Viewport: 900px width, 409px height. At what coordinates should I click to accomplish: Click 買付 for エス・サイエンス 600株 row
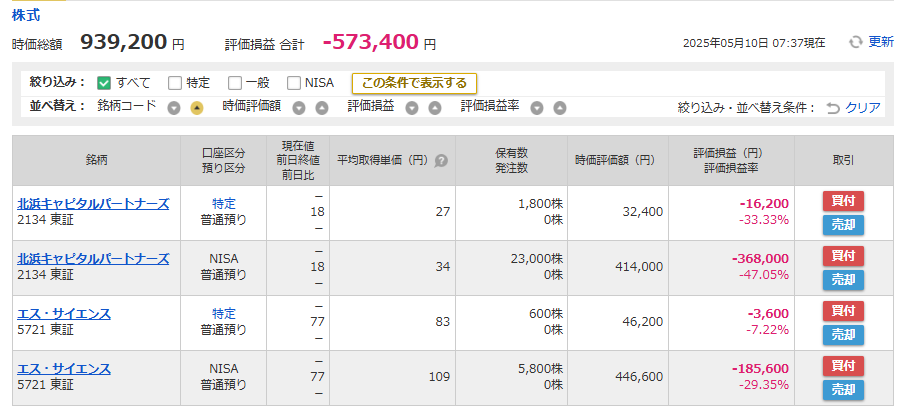pos(843,311)
